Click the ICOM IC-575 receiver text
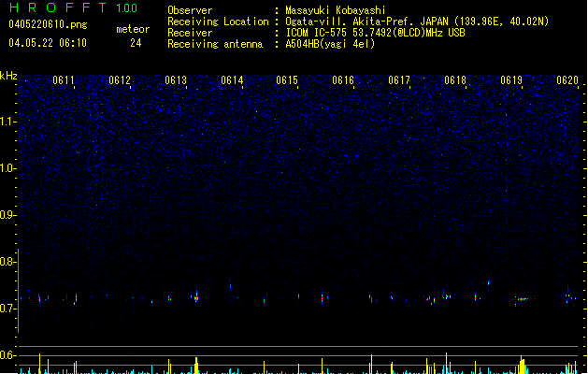The height and width of the screenshot is (374, 588). click(375, 33)
